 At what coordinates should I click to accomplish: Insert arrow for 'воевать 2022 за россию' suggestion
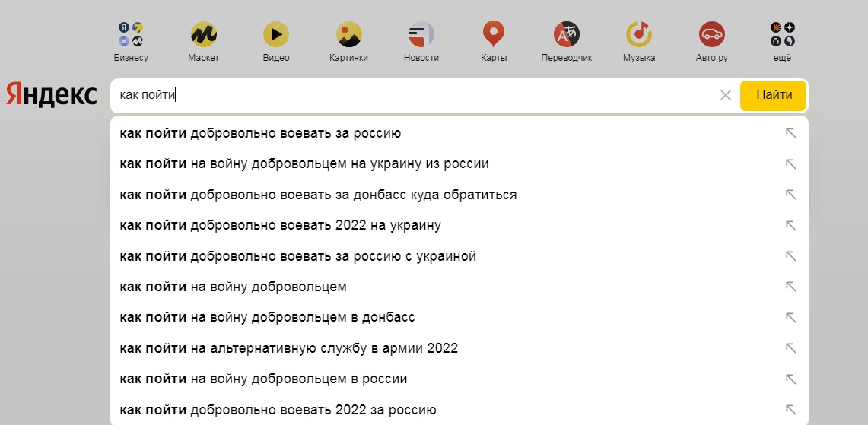(x=790, y=410)
